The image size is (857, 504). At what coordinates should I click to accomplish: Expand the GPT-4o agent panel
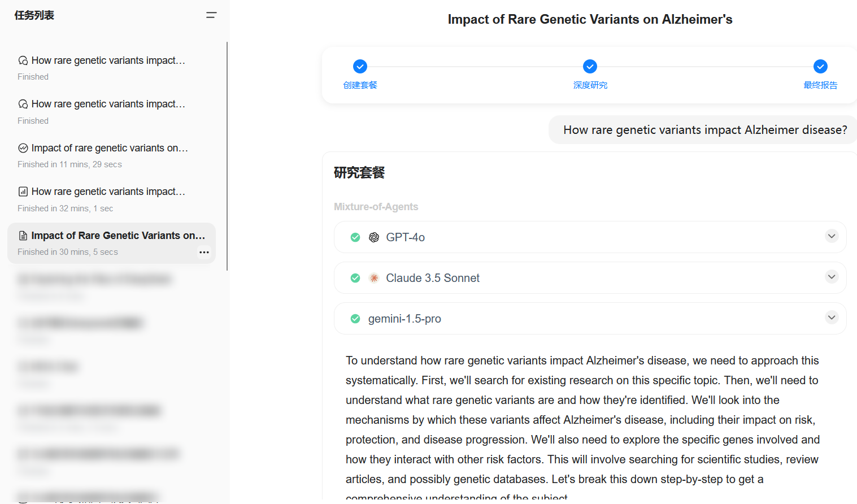[832, 236]
